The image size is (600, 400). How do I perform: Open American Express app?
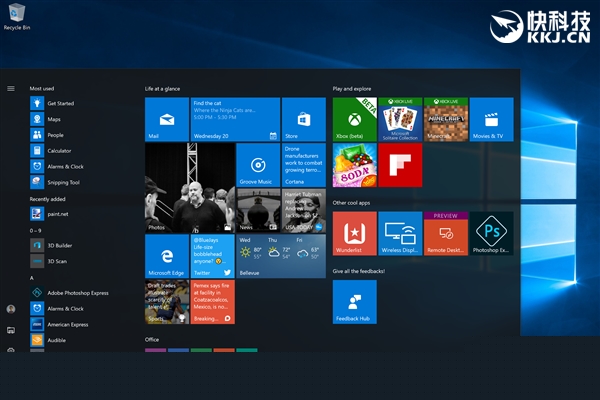(x=59, y=324)
